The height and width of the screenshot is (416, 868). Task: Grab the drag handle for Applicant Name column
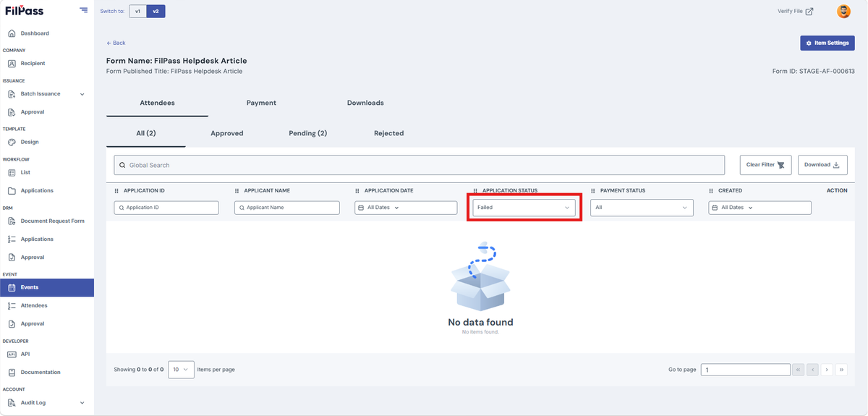(237, 191)
